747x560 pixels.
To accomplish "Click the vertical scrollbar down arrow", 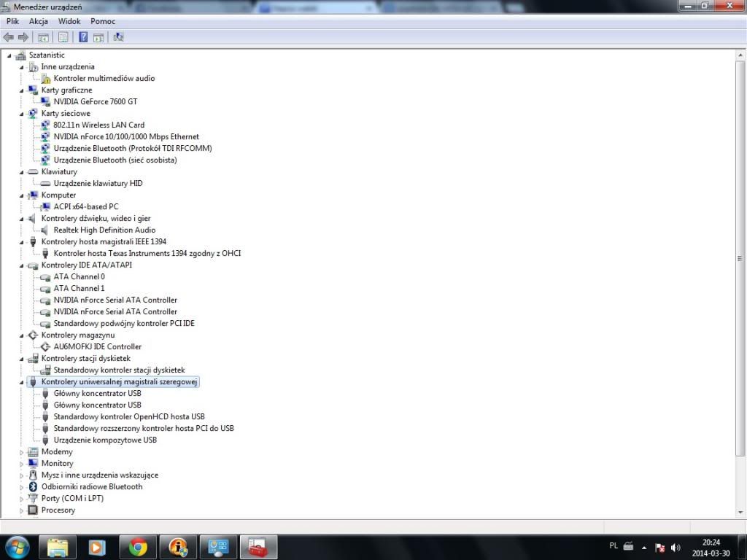I will [x=740, y=513].
